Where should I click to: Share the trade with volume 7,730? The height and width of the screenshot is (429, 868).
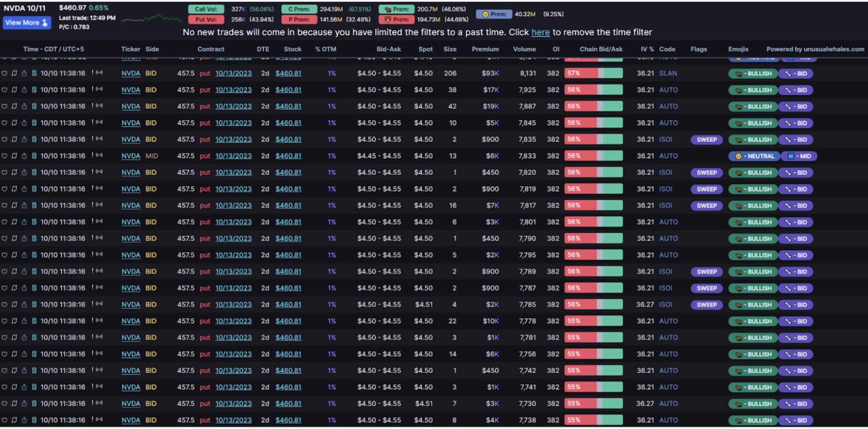click(24, 403)
